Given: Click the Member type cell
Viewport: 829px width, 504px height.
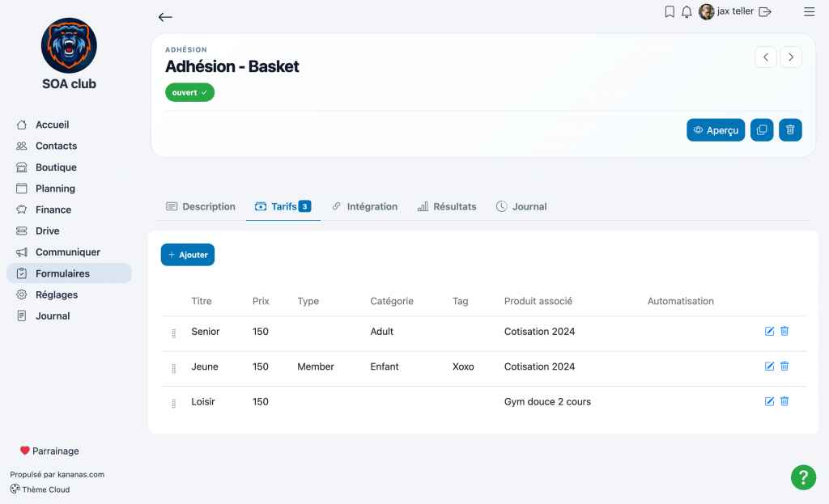Looking at the screenshot, I should (316, 366).
